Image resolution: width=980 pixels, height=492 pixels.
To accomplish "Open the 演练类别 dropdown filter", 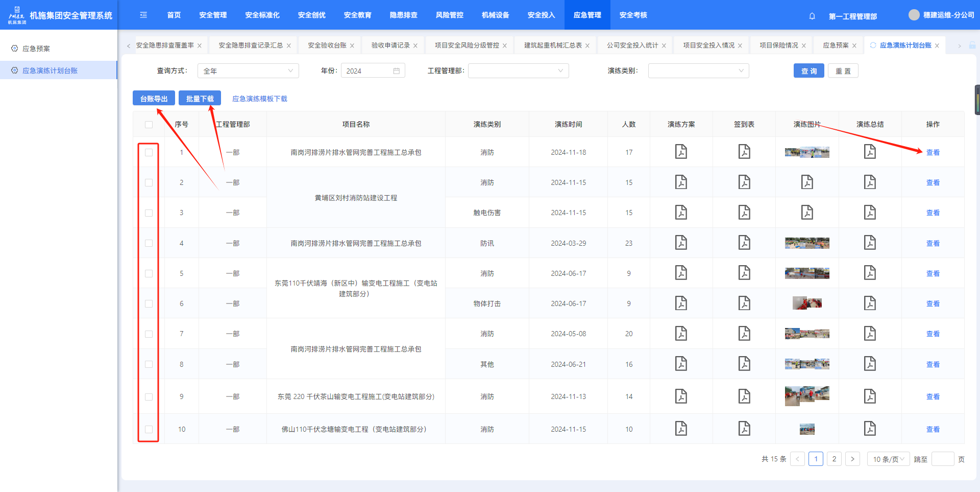I will click(x=698, y=71).
